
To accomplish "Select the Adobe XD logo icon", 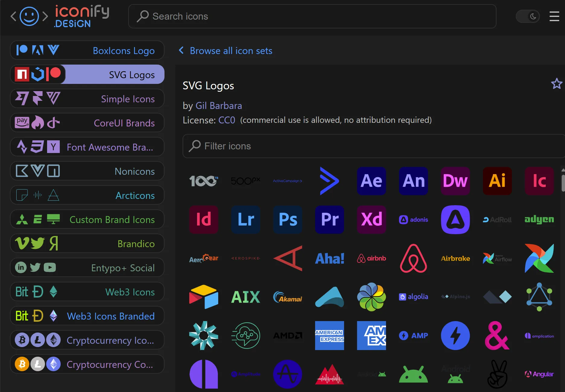I will click(x=371, y=220).
